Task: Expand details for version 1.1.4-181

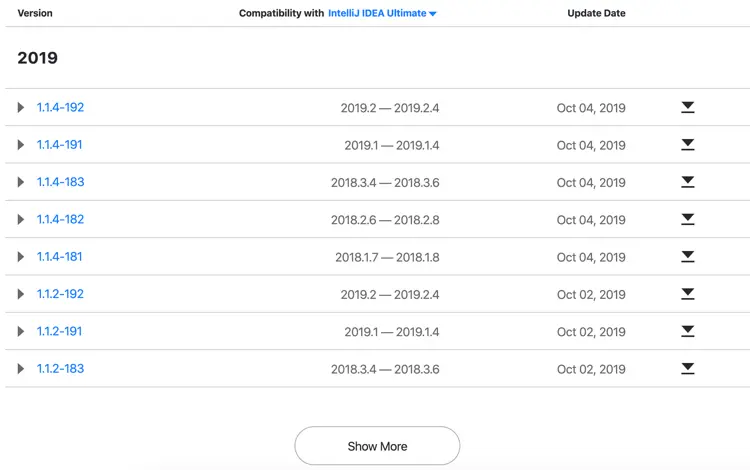Action: click(21, 257)
